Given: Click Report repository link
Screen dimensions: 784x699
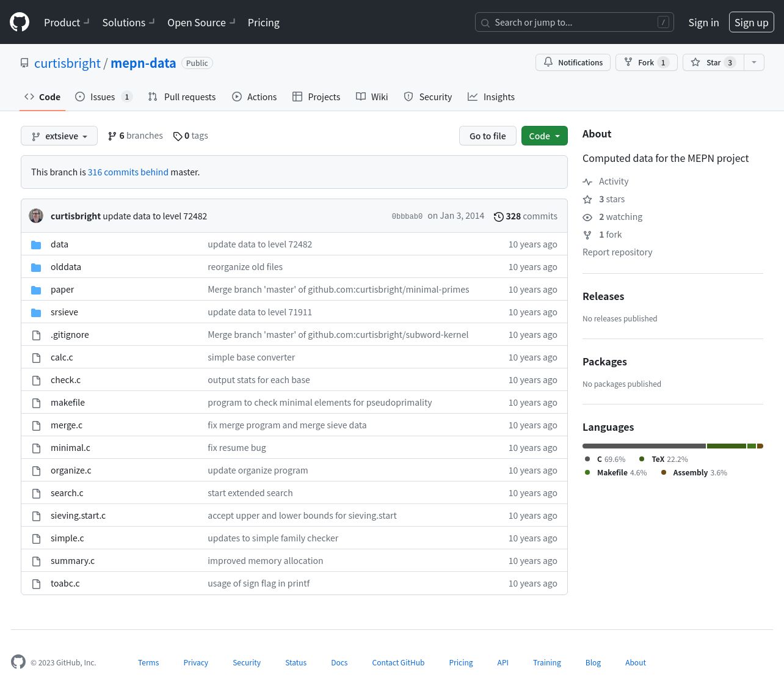Looking at the screenshot, I should tap(617, 252).
